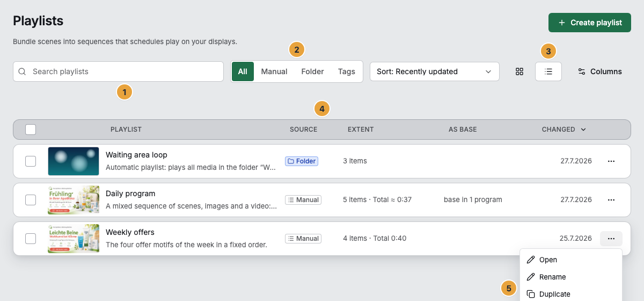Click "3 items" extent cell
The height and width of the screenshot is (301, 644).
tap(355, 161)
